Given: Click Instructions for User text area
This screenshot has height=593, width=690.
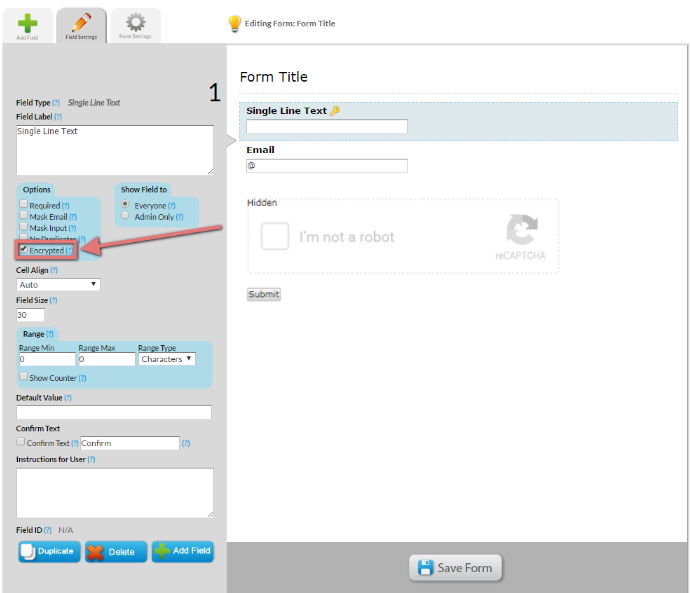Looking at the screenshot, I should pos(115,493).
